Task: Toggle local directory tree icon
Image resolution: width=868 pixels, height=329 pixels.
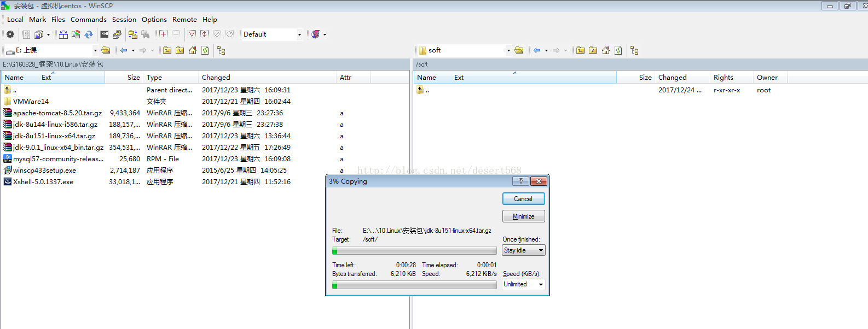Action: tap(222, 50)
